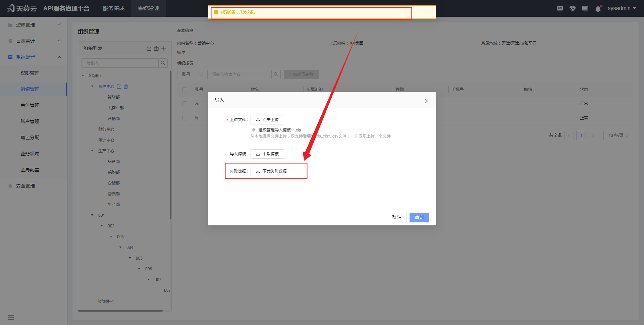The height and width of the screenshot is (325, 644).
Task: Collapse the 生产中心 tree node
Action: pyautogui.click(x=92, y=151)
